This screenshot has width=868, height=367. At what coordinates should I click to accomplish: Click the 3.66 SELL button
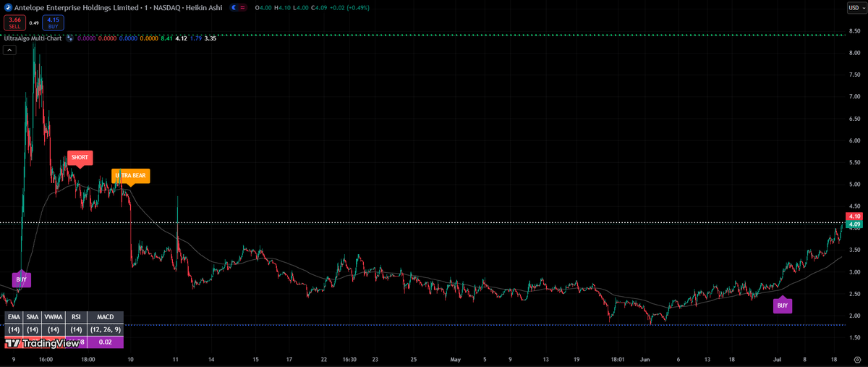[x=14, y=22]
